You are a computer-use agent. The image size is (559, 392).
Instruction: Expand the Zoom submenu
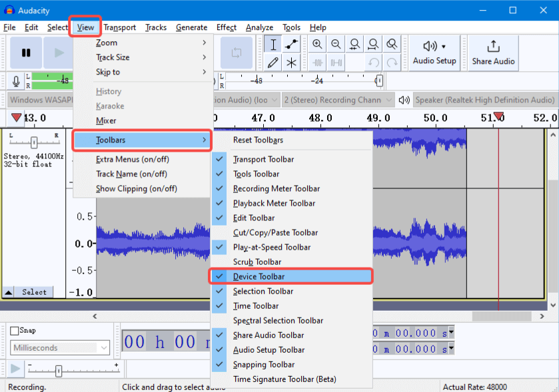coord(143,43)
